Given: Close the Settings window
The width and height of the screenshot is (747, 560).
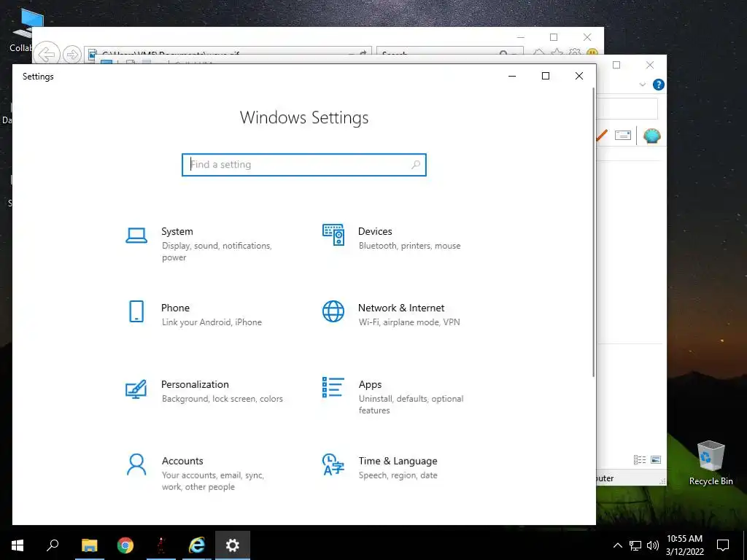Looking at the screenshot, I should point(578,76).
